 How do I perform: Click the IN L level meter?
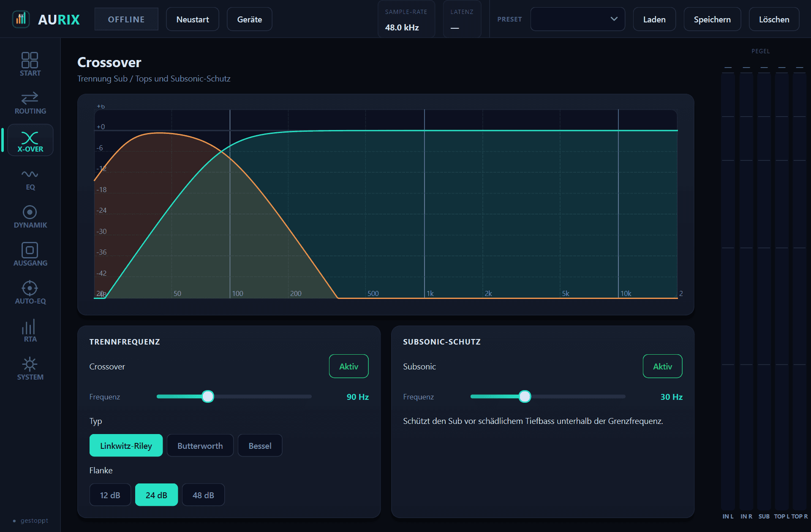pyautogui.click(x=728, y=290)
